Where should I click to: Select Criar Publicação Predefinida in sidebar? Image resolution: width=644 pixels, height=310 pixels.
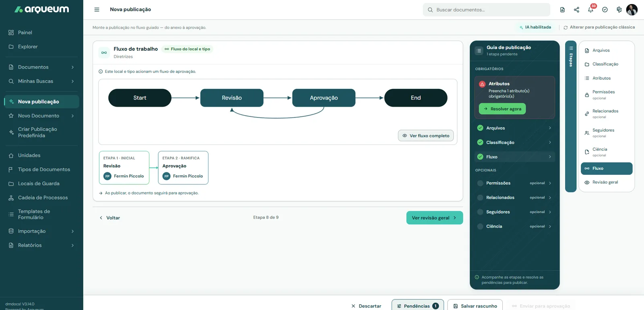(41, 132)
